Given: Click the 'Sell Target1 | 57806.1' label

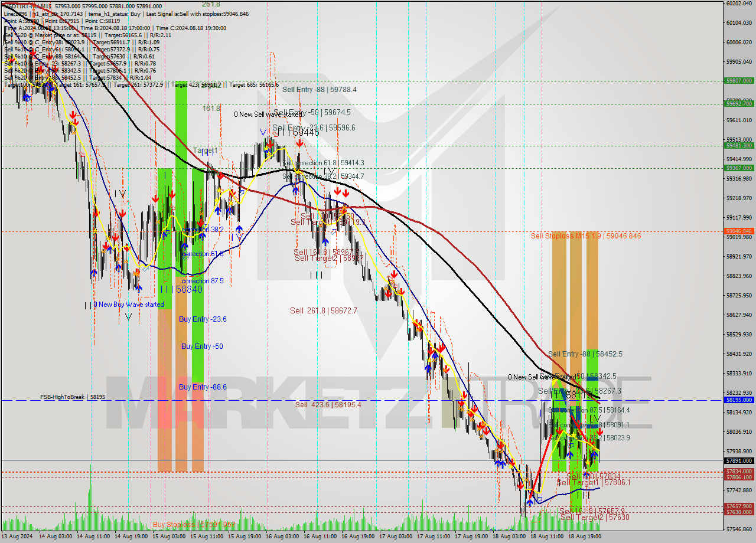Looking at the screenshot, I should (x=594, y=483).
